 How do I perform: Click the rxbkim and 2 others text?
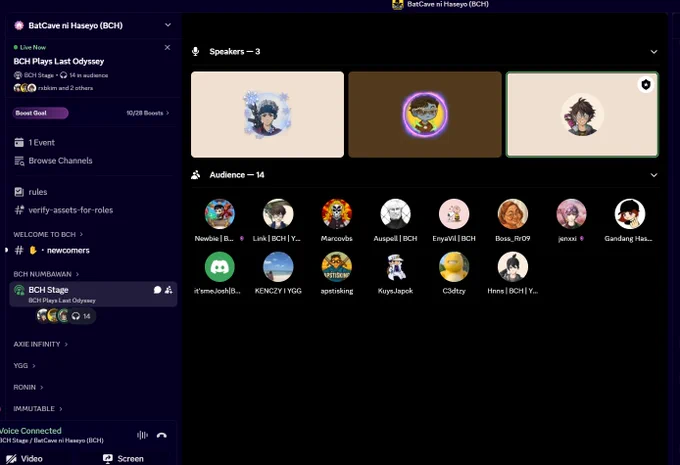coord(65,88)
